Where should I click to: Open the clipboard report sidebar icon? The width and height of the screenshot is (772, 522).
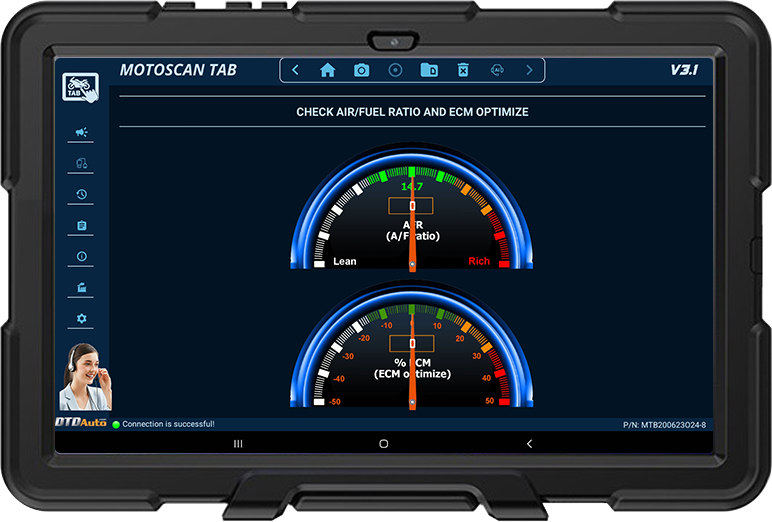click(82, 226)
